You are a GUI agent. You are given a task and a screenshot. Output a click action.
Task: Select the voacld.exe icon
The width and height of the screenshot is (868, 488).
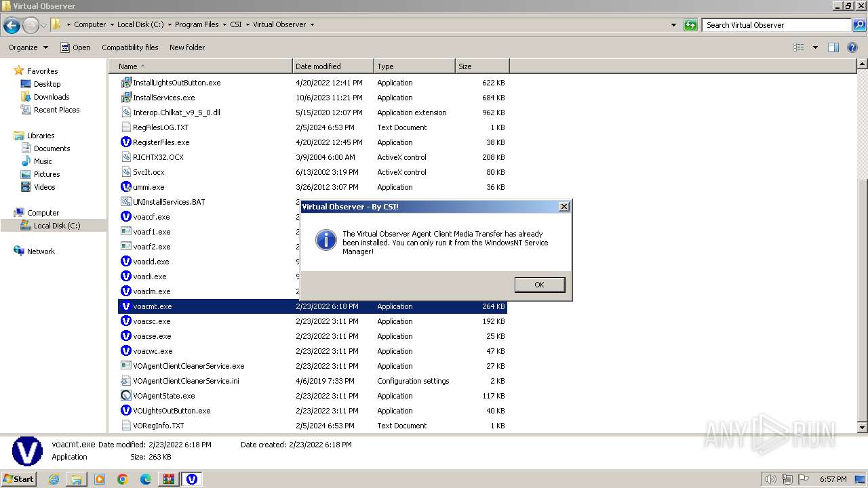pyautogui.click(x=125, y=262)
